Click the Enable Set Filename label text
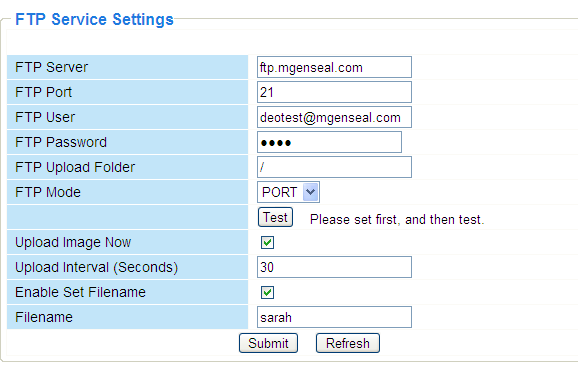Screen dimensions: 578x371 [80, 292]
